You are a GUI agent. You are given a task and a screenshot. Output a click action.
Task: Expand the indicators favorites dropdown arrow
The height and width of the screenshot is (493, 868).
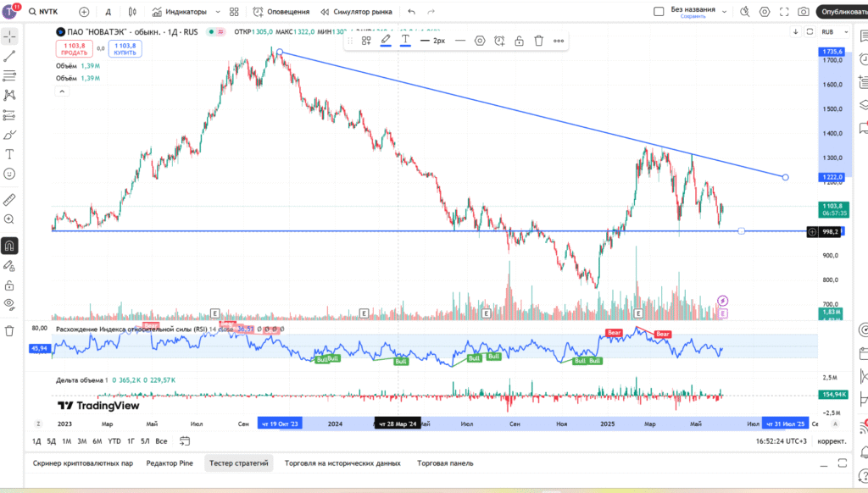click(218, 12)
